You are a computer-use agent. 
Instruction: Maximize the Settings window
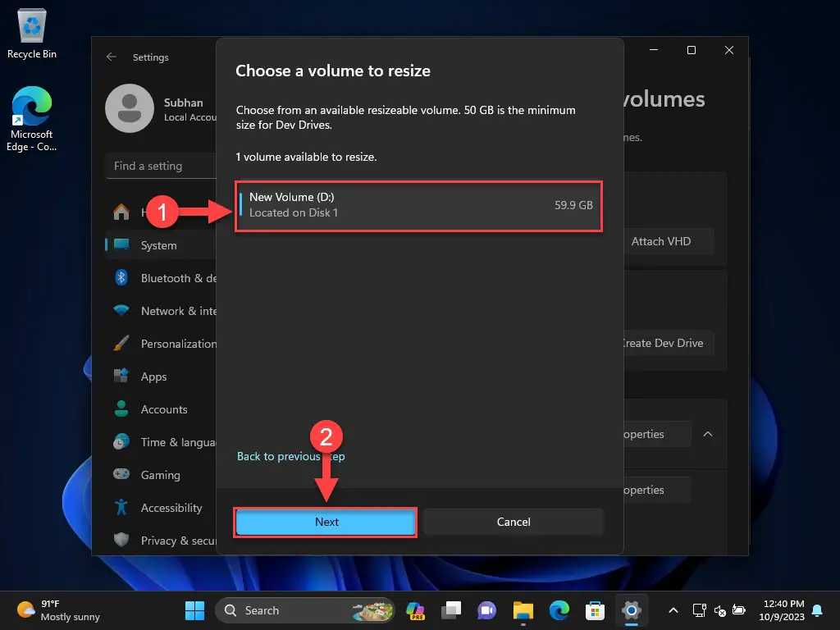[692, 50]
